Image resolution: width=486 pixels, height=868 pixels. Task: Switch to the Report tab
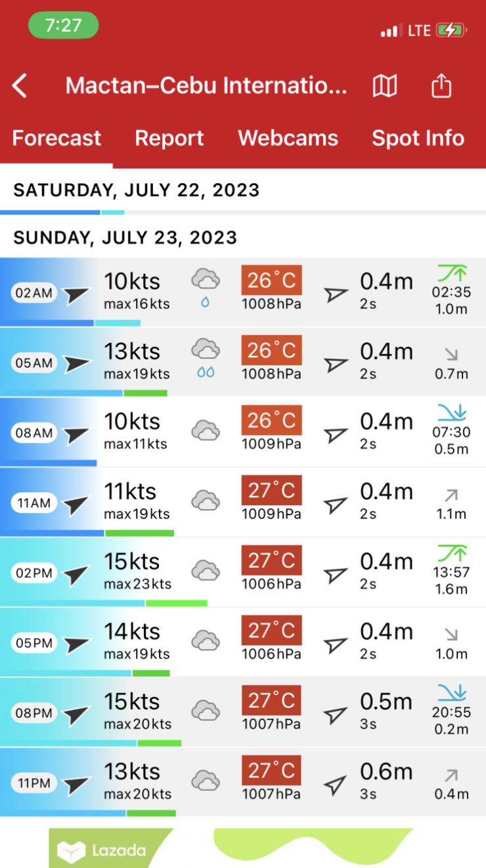coord(169,138)
